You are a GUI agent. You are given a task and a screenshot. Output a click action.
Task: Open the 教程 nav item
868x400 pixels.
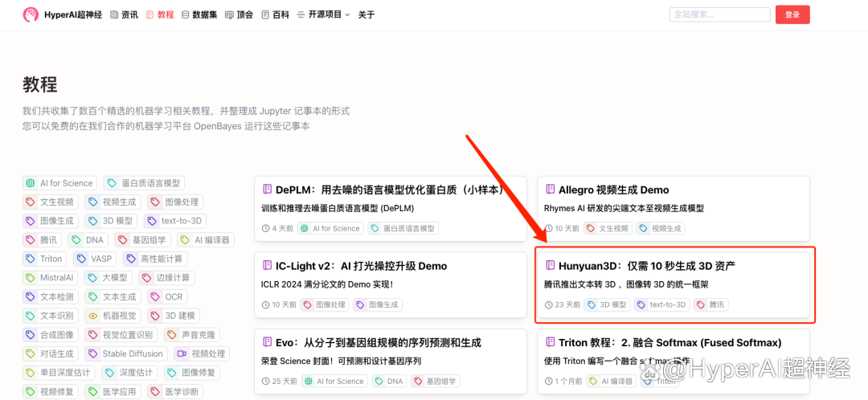point(160,15)
